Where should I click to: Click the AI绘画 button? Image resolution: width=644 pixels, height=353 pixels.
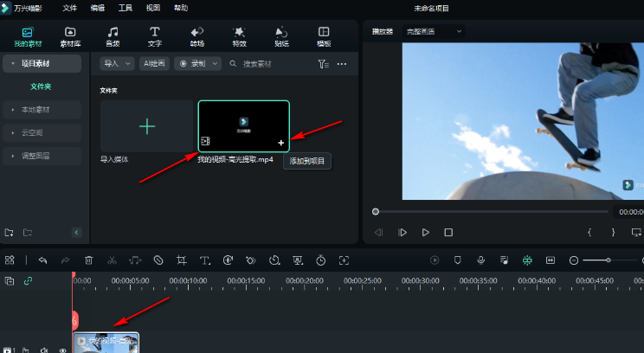(154, 64)
